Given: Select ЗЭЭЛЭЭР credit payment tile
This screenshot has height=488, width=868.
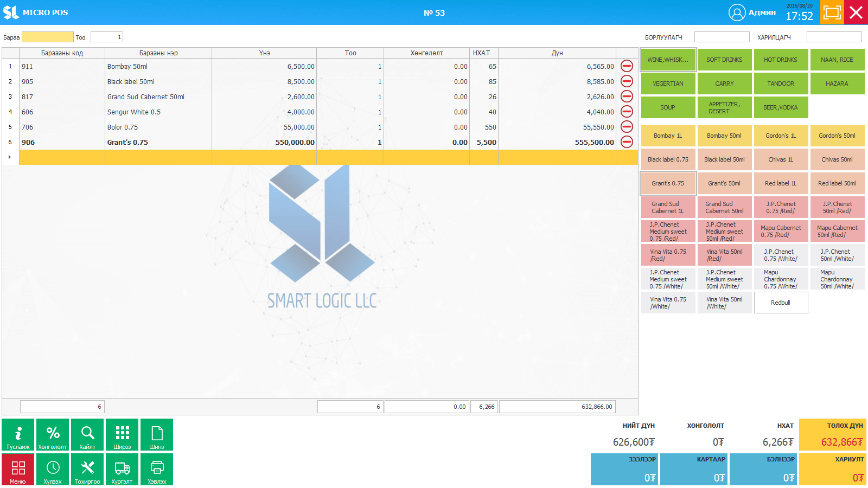Looking at the screenshot, I should [624, 469].
